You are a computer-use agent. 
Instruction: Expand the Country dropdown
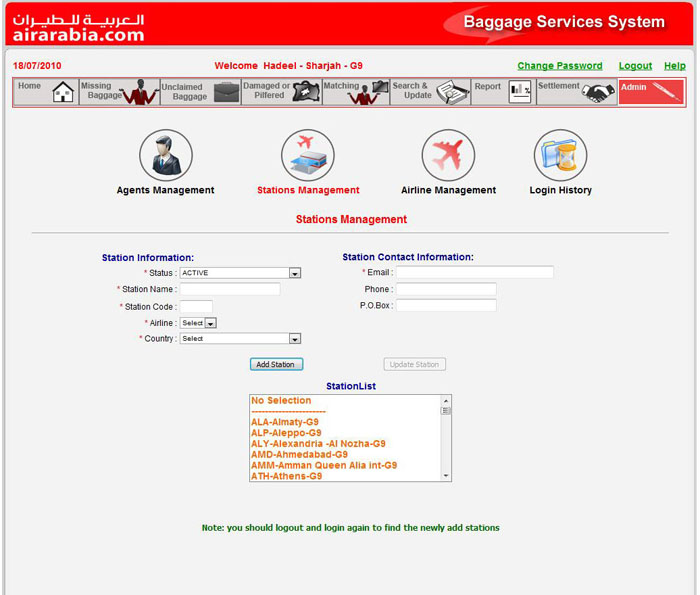point(295,339)
